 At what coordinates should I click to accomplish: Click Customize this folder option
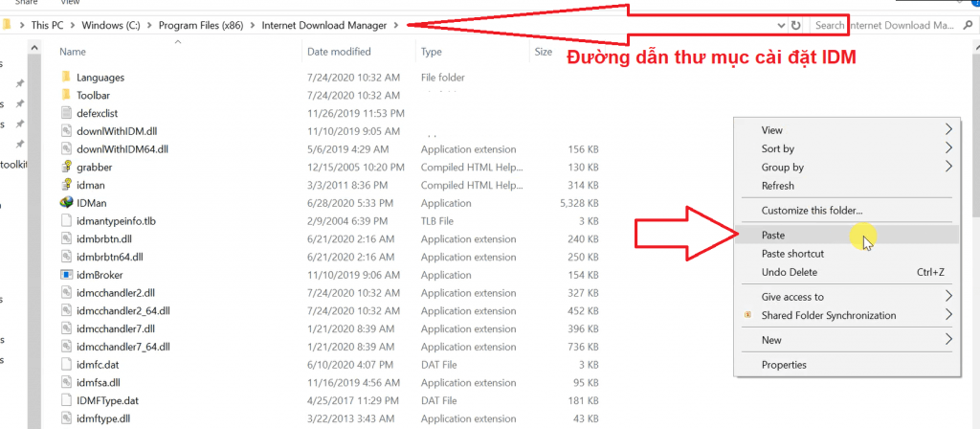pyautogui.click(x=812, y=211)
